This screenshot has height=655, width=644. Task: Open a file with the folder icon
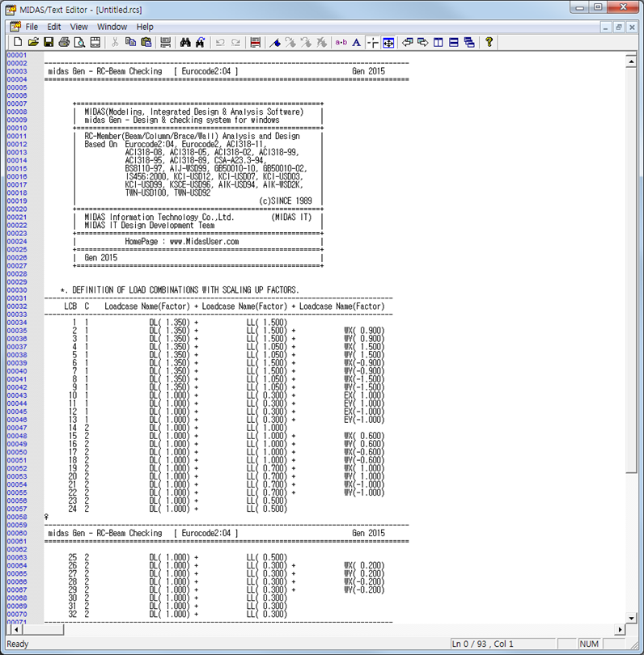(33, 42)
